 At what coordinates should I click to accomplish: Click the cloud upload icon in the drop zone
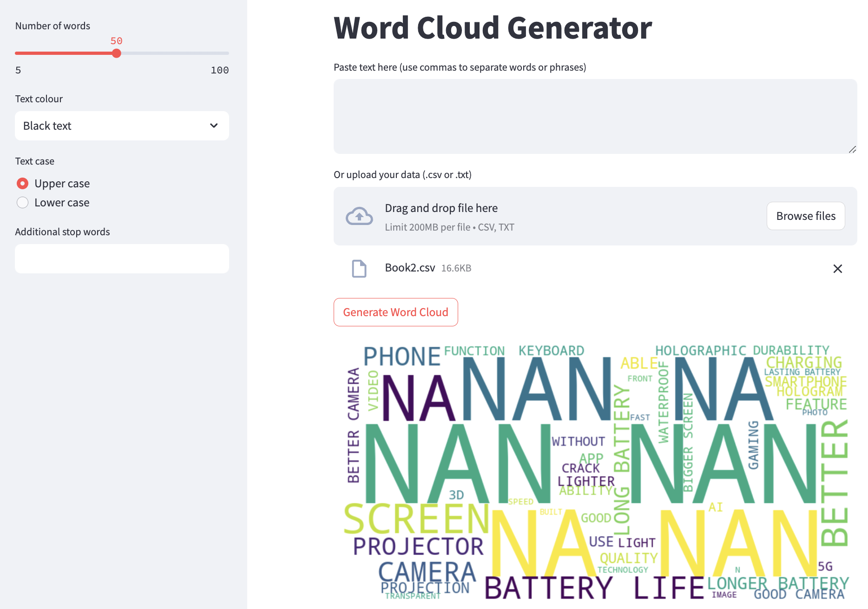(x=359, y=216)
